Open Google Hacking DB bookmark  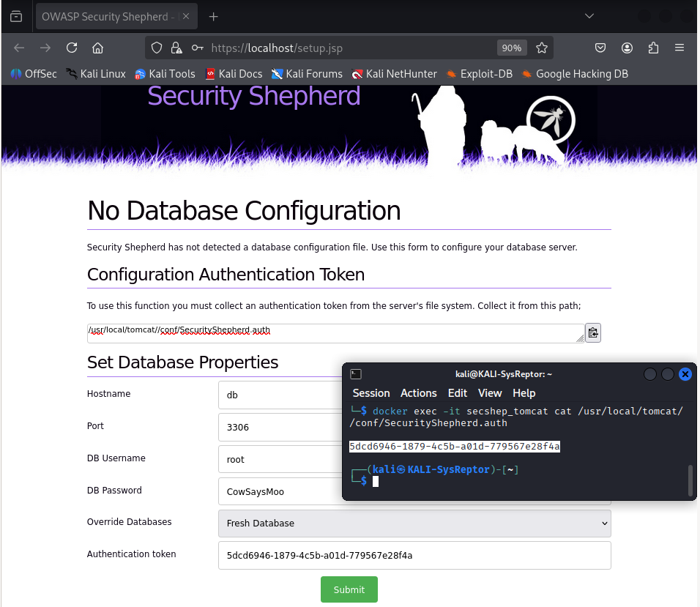pos(575,74)
